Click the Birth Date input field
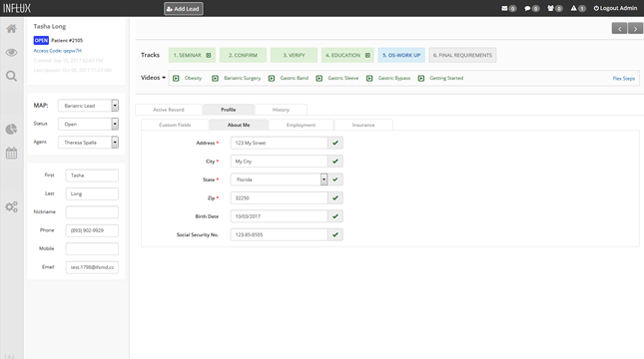The height and width of the screenshot is (359, 644). coord(279,216)
